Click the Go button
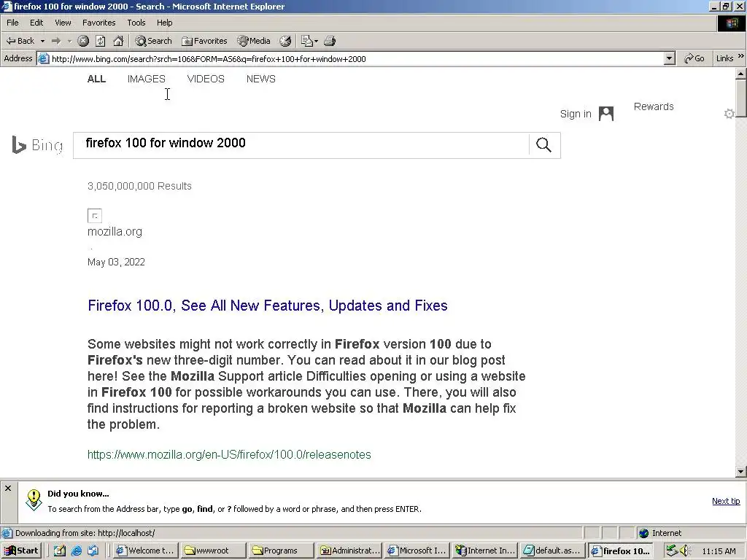The image size is (747, 560). click(x=694, y=58)
